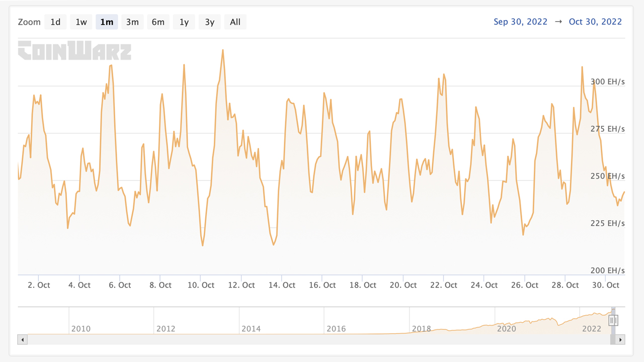The width and height of the screenshot is (644, 362).
Task: Show All historical data
Action: click(235, 22)
